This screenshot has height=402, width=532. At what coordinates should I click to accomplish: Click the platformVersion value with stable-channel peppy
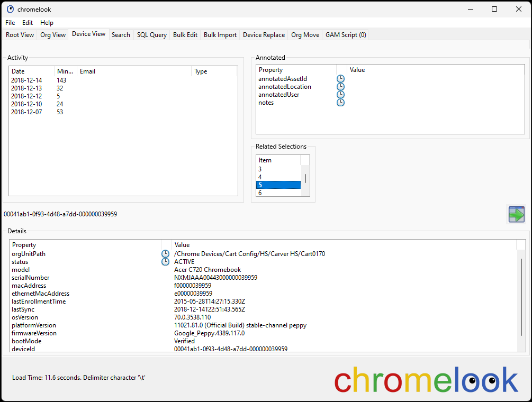pyautogui.click(x=240, y=325)
